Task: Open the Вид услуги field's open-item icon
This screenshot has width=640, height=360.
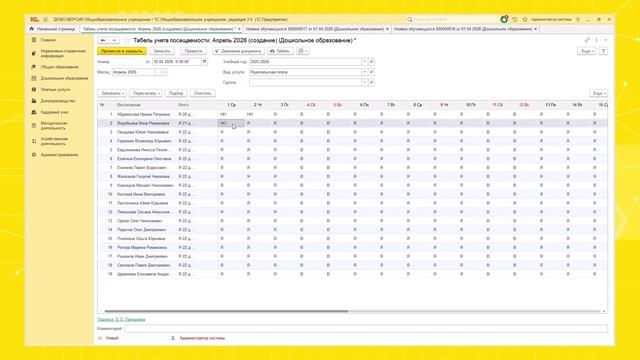Action: point(371,72)
